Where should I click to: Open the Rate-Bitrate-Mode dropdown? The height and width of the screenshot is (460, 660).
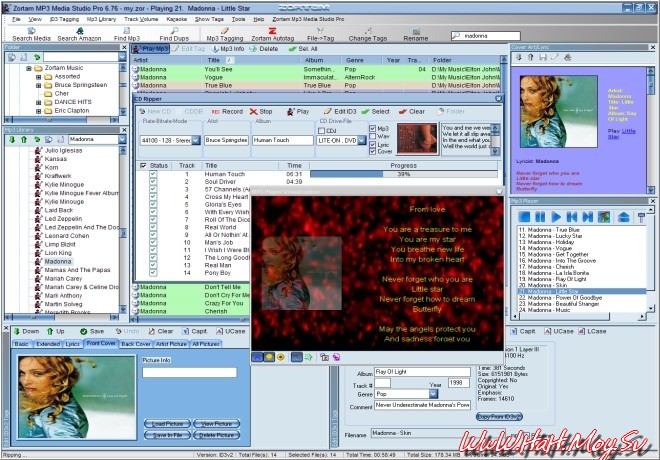pyautogui.click(x=196, y=140)
